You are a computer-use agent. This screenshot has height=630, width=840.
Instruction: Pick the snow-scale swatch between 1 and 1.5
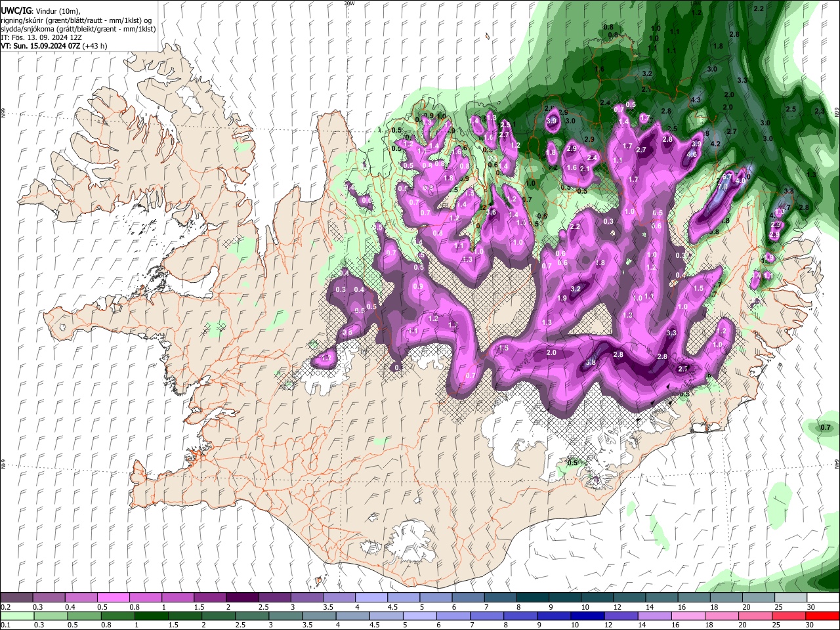coord(178,598)
